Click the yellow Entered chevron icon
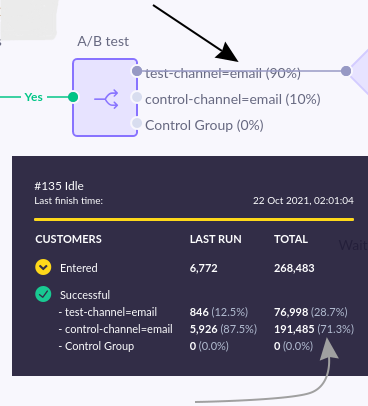 pos(43,267)
